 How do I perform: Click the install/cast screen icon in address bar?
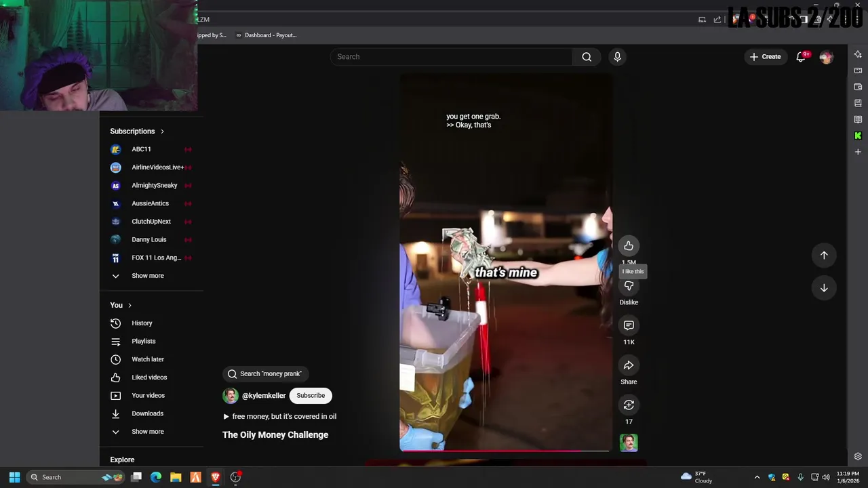tap(702, 20)
